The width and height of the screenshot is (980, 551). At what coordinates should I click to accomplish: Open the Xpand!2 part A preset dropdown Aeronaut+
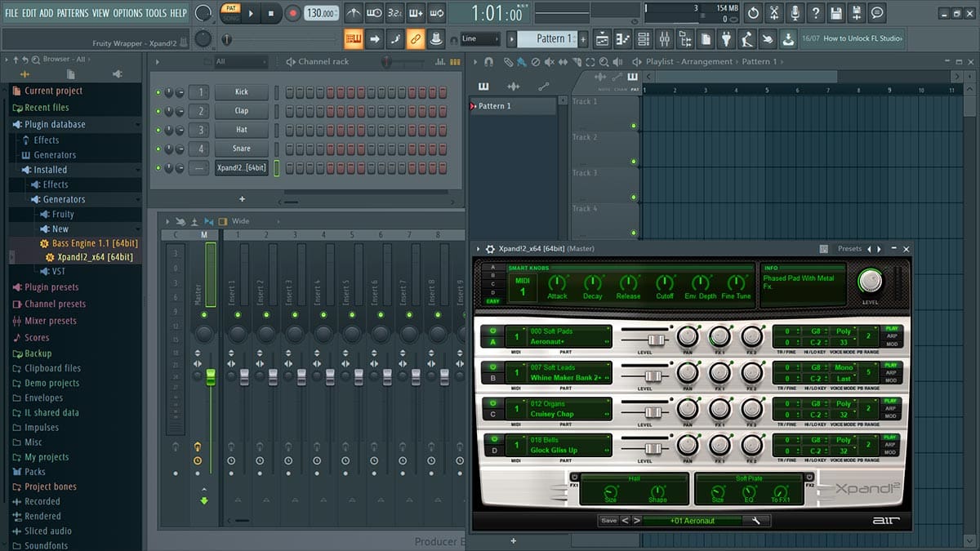[569, 342]
